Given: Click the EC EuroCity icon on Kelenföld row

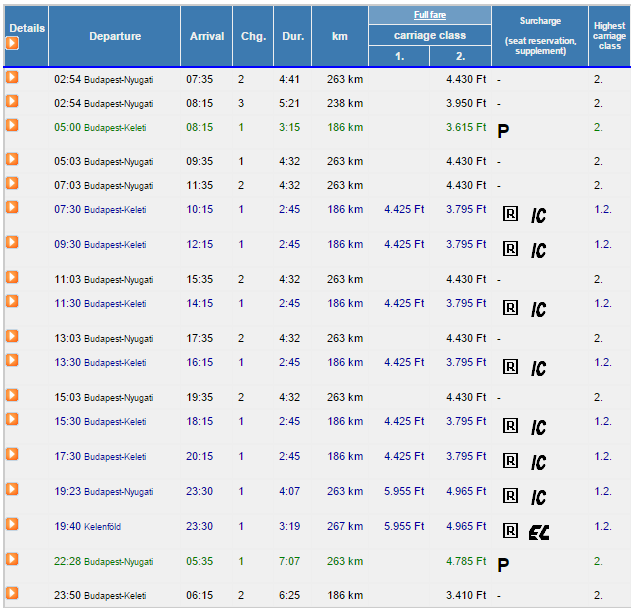Looking at the screenshot, I should pos(539,532).
